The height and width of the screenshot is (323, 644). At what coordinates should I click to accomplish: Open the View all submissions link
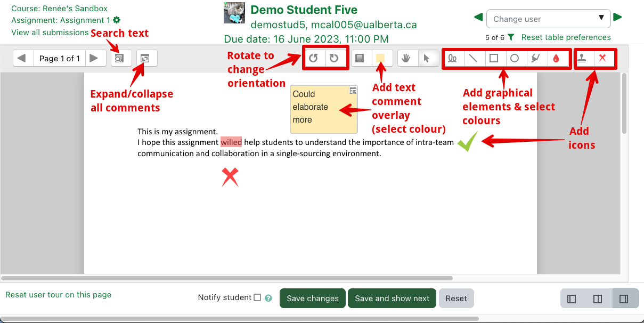(50, 33)
